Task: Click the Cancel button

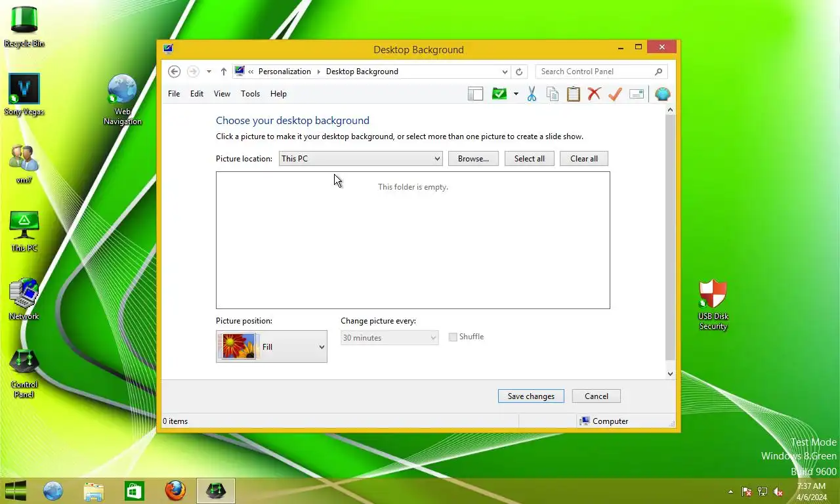Action: (597, 396)
